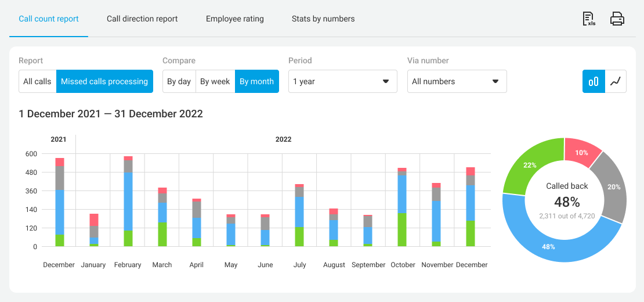Image resolution: width=644 pixels, height=302 pixels.
Task: Select Missed calls processing option
Action: coord(104,81)
